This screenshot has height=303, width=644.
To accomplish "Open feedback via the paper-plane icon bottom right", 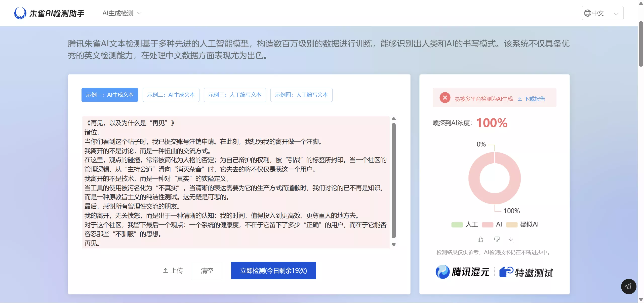I will point(628,286).
